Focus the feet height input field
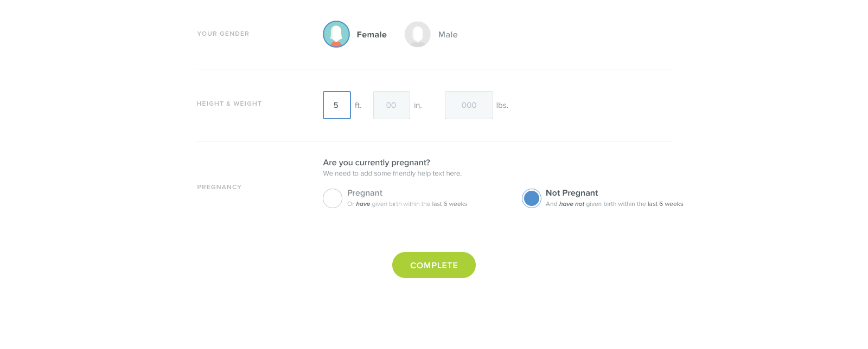The width and height of the screenshot is (868, 349). (337, 105)
